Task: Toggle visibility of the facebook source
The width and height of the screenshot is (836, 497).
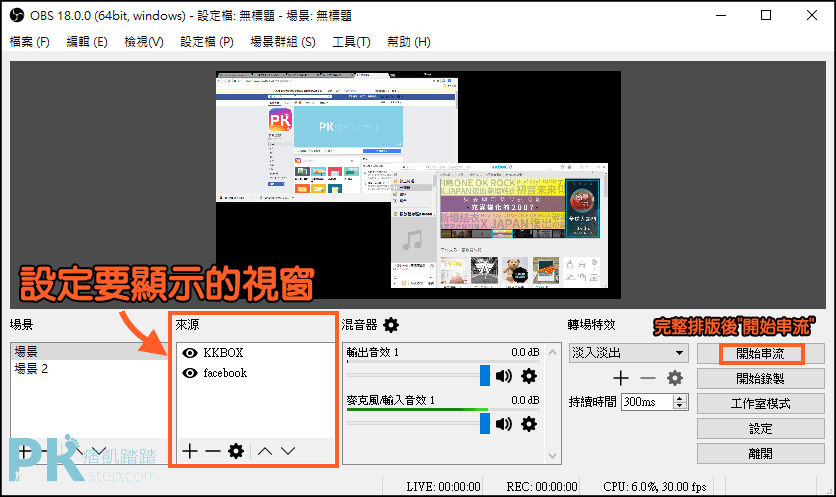Action: click(x=190, y=373)
